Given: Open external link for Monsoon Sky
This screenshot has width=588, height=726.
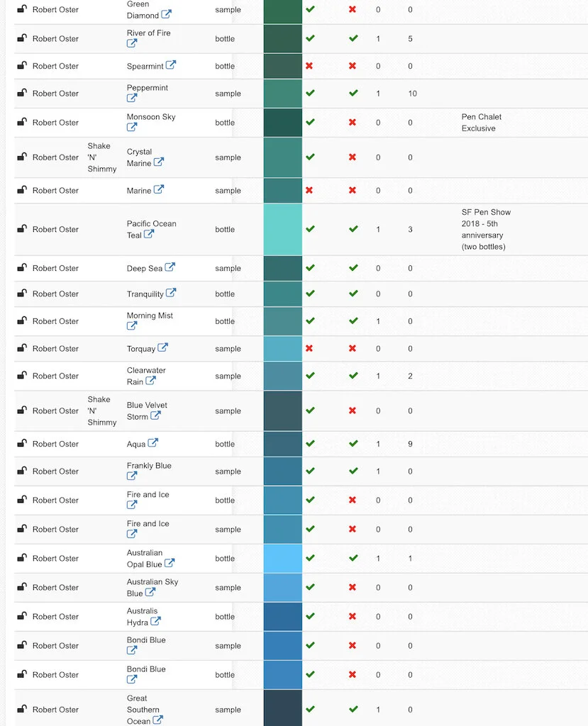Looking at the screenshot, I should [x=132, y=127].
